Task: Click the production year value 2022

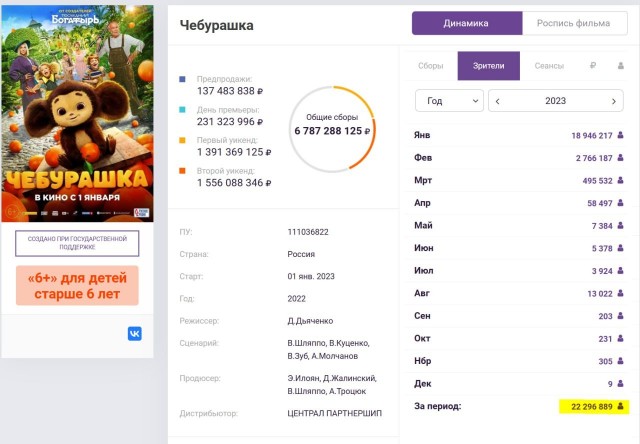Action: (296, 299)
